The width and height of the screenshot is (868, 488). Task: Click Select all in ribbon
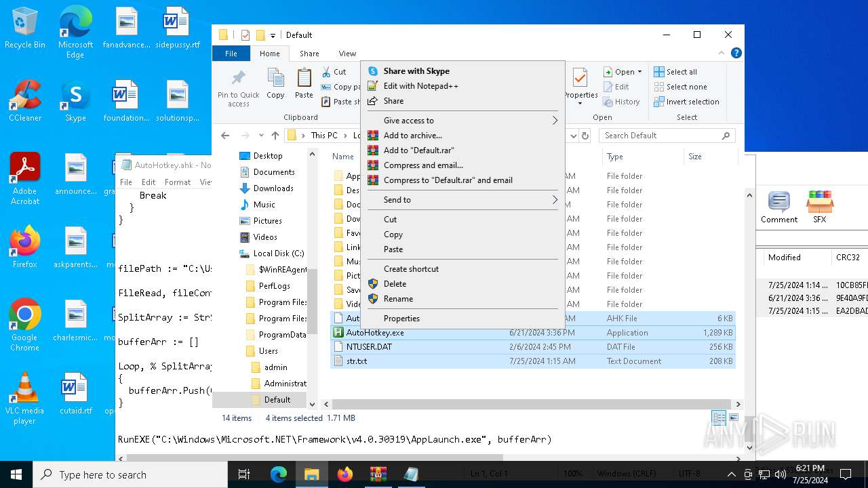click(675, 72)
